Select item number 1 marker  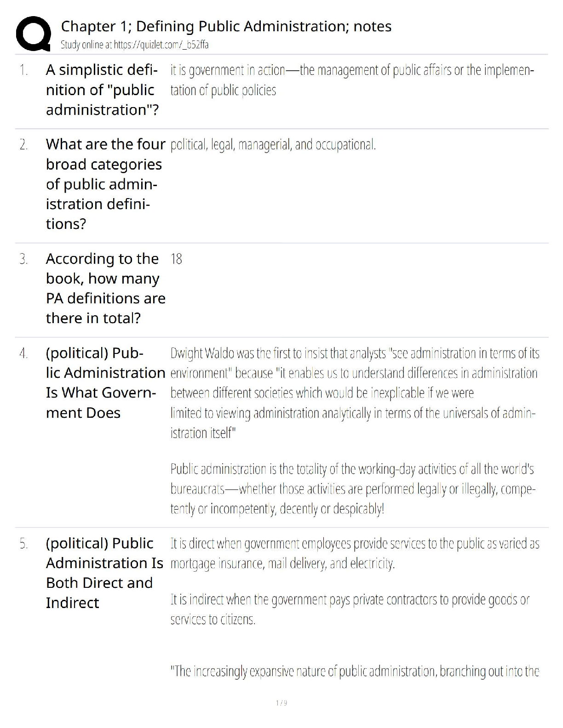tap(24, 70)
